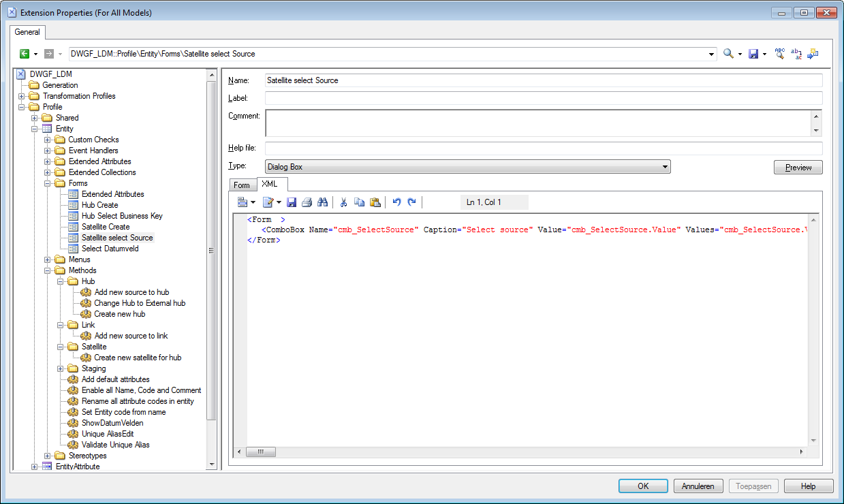Select the DWGF_LDM root node
This screenshot has width=844, height=504.
(51, 74)
